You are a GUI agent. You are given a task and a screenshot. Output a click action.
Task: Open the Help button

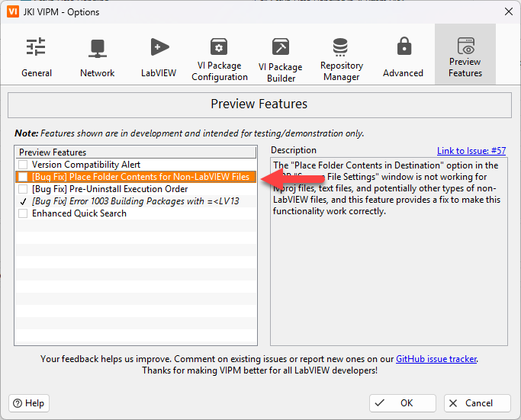tap(28, 403)
